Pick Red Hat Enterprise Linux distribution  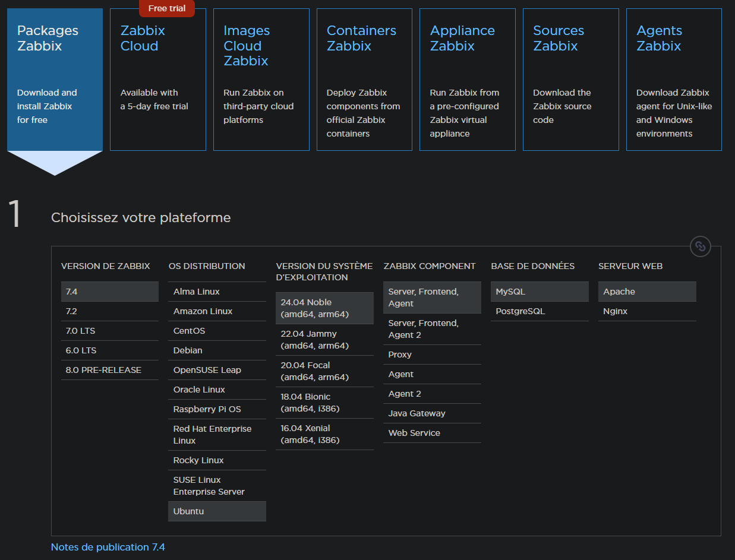click(x=217, y=435)
